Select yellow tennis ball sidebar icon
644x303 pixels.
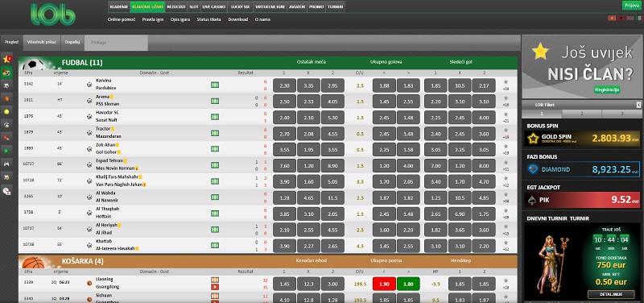pyautogui.click(x=6, y=111)
